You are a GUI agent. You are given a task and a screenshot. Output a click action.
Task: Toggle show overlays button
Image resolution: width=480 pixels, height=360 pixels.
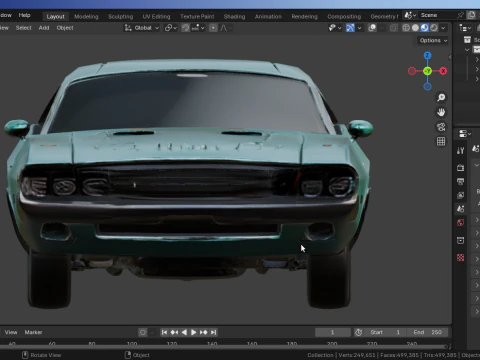(372, 28)
